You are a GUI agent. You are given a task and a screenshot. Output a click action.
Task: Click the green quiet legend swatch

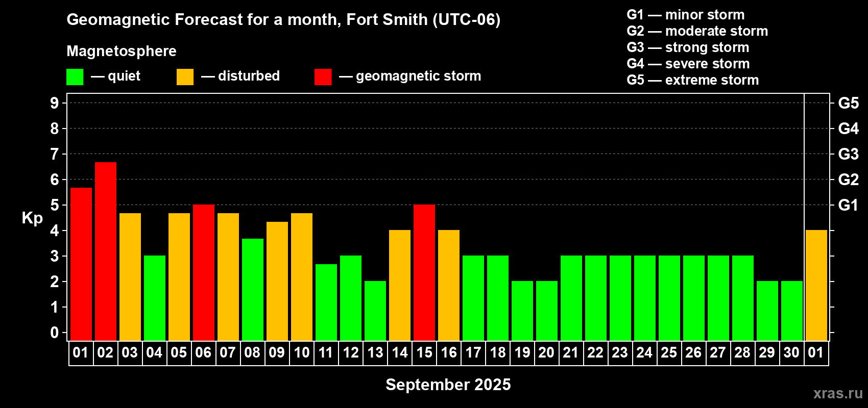point(75,77)
